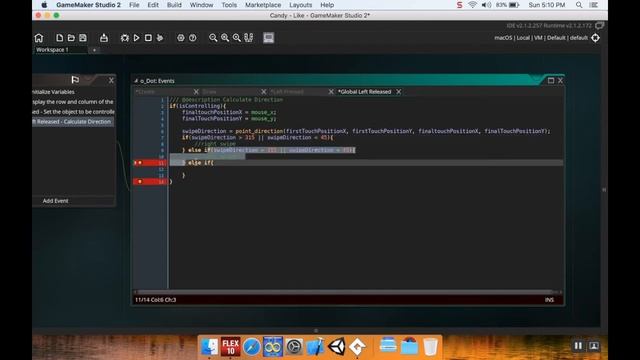Zoom out the workspace
This screenshot has height=360, width=640.
(x=213, y=38)
